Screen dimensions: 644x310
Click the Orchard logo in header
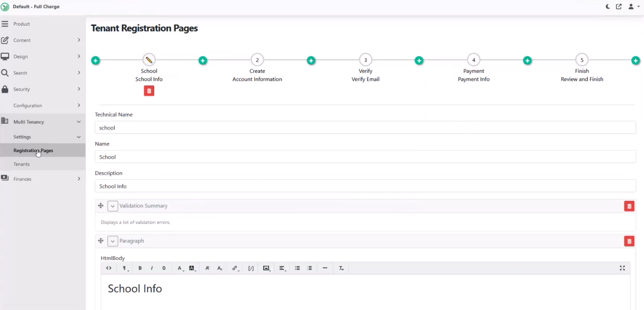tap(5, 7)
